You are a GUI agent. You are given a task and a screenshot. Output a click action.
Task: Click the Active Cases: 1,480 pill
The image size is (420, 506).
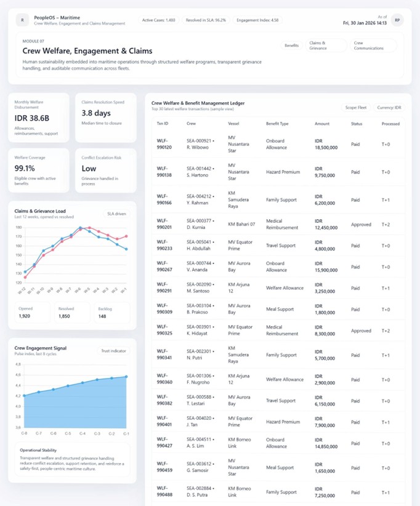click(x=159, y=20)
